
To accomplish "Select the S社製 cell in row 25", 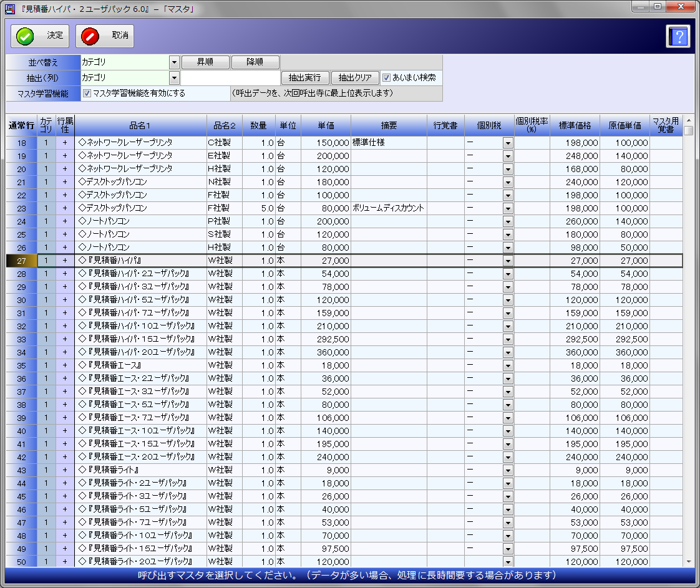I will pos(225,234).
